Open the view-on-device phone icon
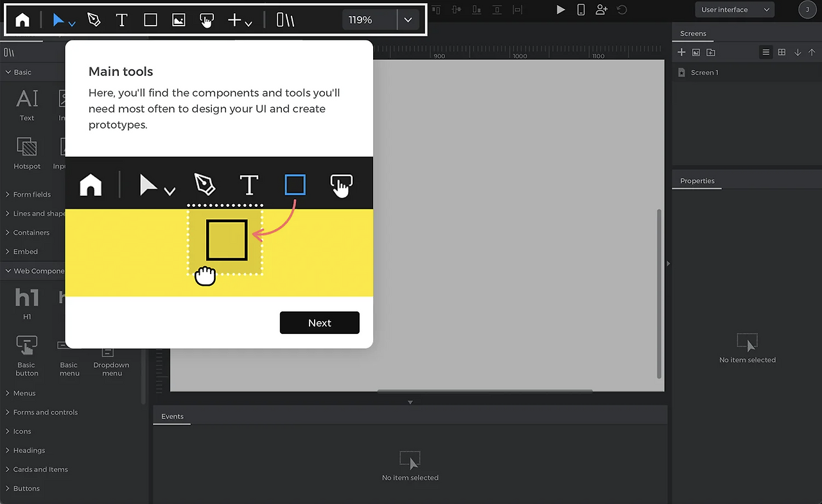The width and height of the screenshot is (822, 504). [x=581, y=10]
